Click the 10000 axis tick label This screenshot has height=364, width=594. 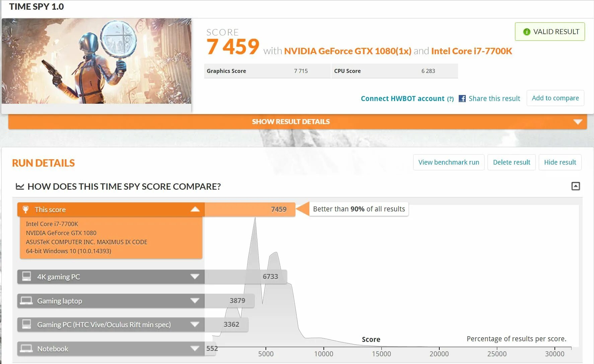[x=323, y=354]
